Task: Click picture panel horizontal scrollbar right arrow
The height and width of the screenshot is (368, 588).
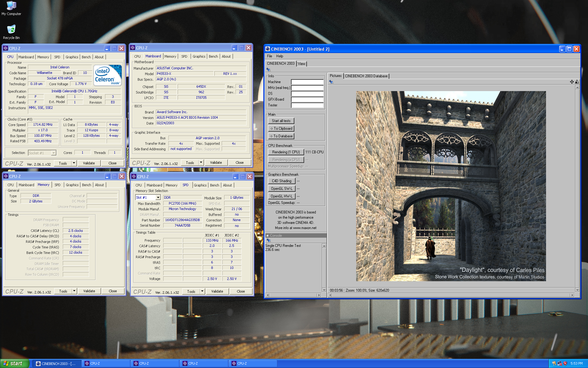Action: click(572, 295)
